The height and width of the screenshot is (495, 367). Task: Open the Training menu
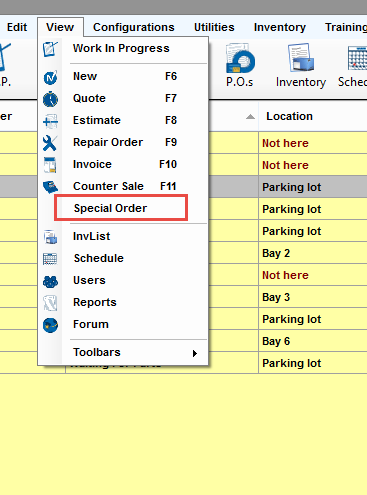pyautogui.click(x=345, y=27)
